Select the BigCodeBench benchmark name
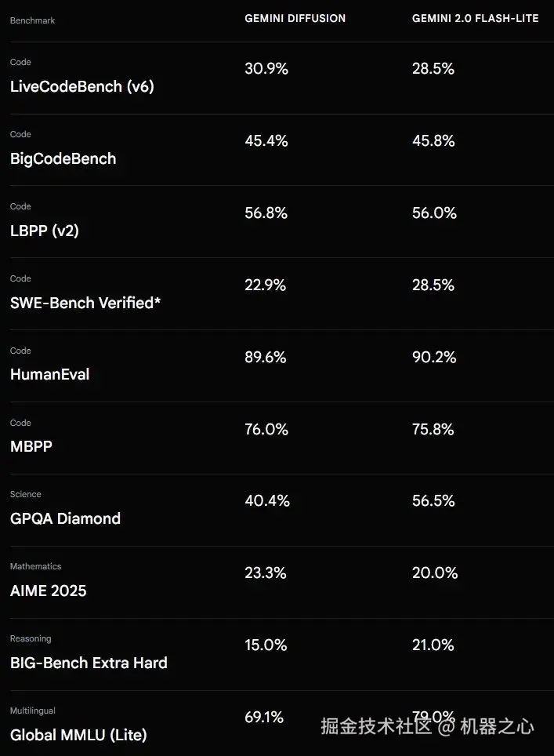 pyautogui.click(x=63, y=158)
